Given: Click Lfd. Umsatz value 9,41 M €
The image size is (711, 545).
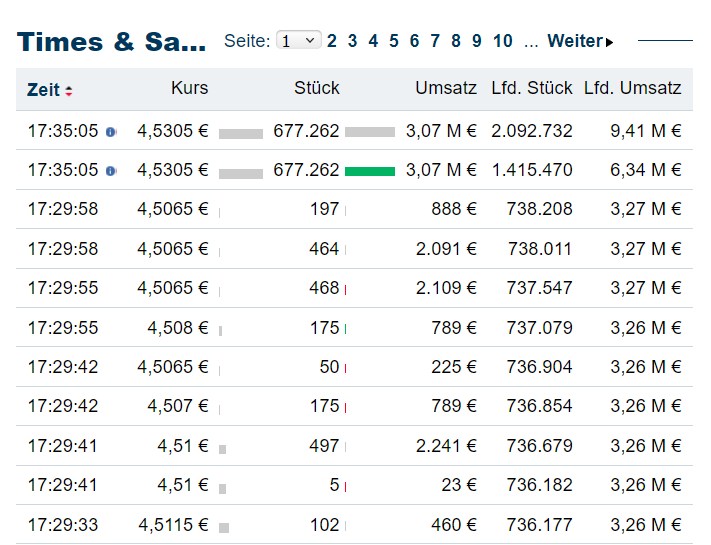Looking at the screenshot, I should (x=646, y=131).
